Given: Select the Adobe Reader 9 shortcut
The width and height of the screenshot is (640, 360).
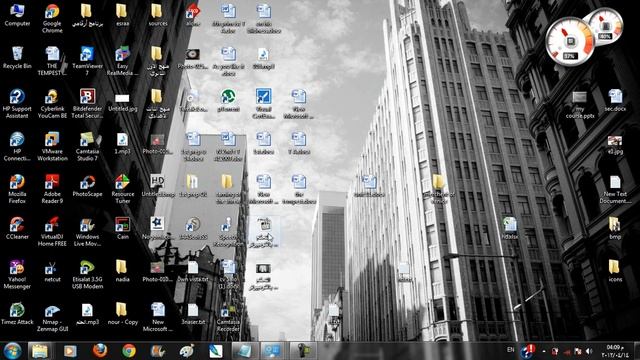Looking at the screenshot, I should click(52, 189).
